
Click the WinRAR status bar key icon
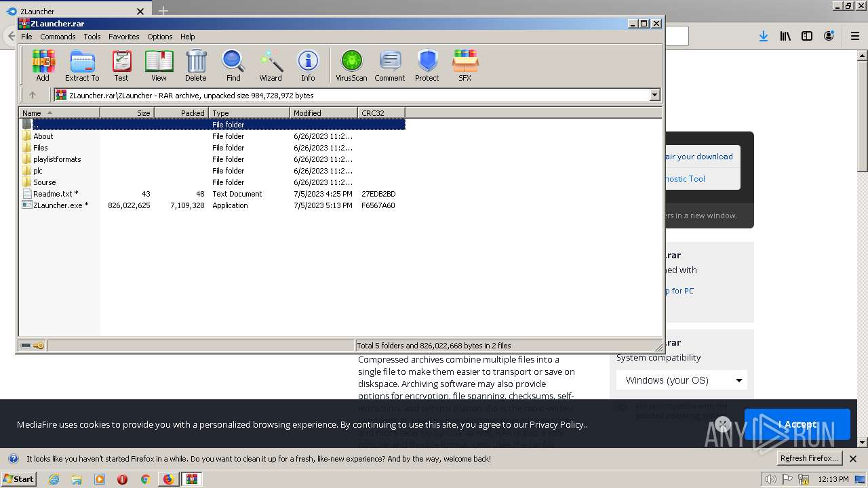[39, 346]
